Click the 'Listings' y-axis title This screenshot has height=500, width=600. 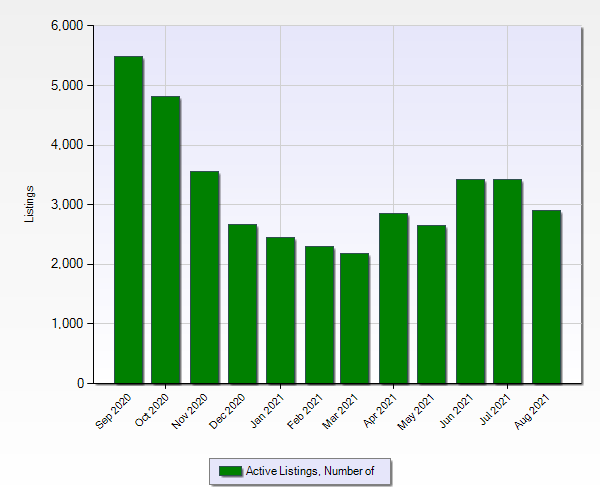pyautogui.click(x=30, y=204)
